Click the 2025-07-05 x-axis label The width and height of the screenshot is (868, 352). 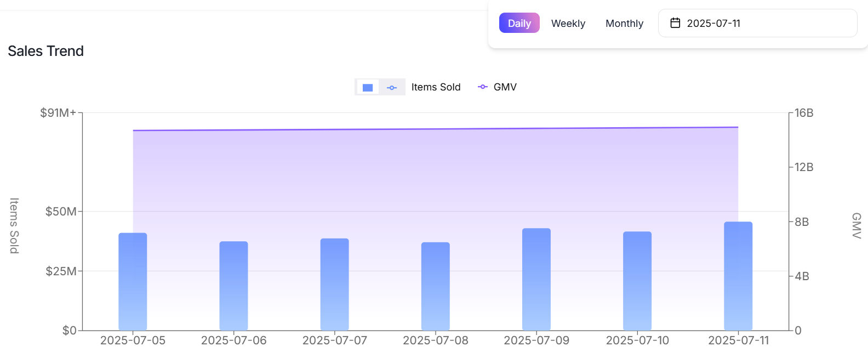coord(133,340)
